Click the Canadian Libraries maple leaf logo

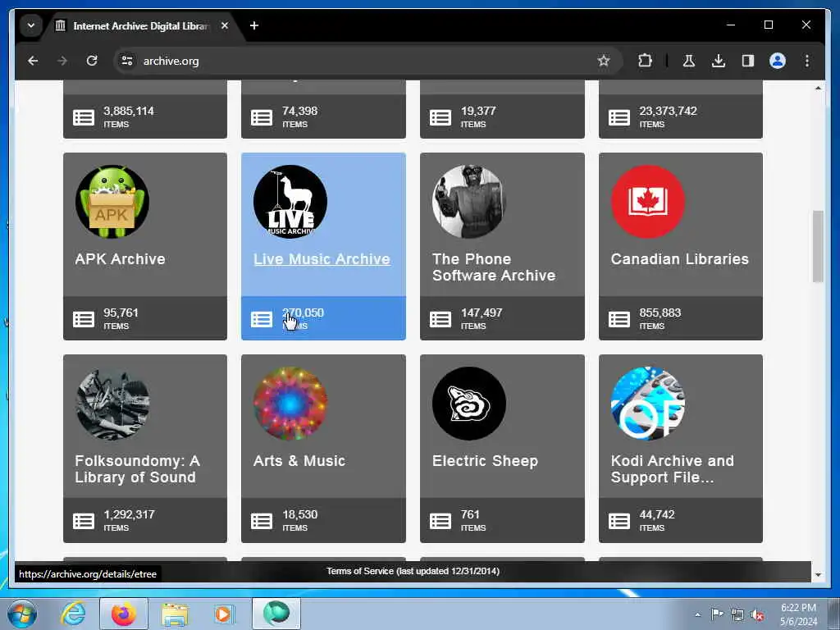(x=648, y=202)
